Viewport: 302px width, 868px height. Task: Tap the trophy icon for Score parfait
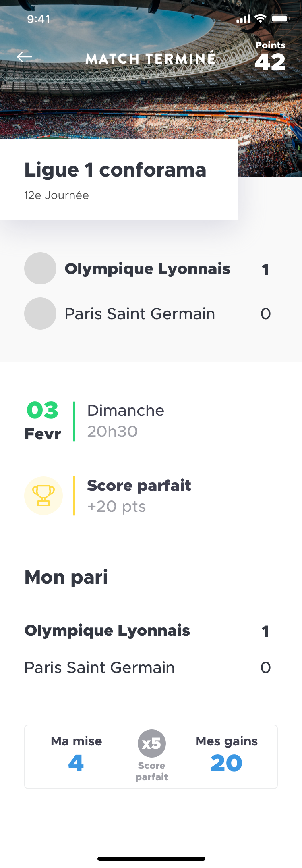(43, 496)
